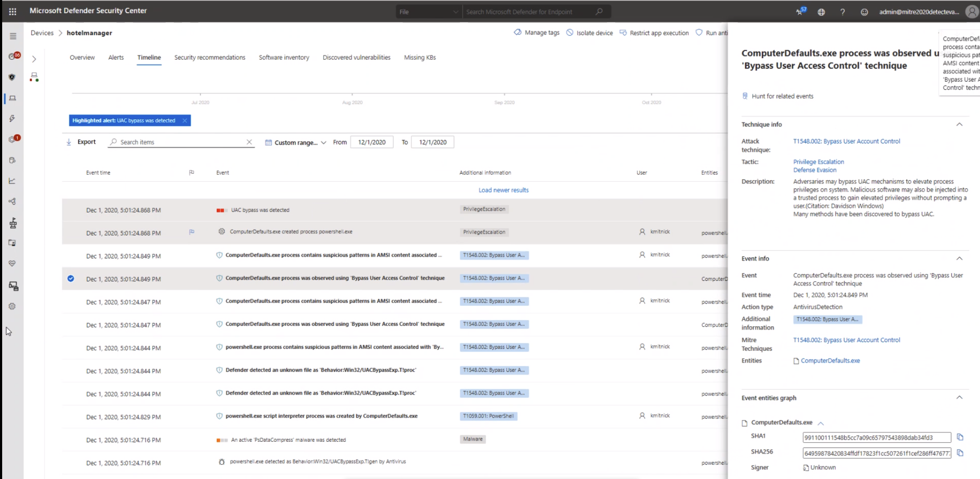980x479 pixels.
Task: Export the timeline events
Action: tap(81, 142)
